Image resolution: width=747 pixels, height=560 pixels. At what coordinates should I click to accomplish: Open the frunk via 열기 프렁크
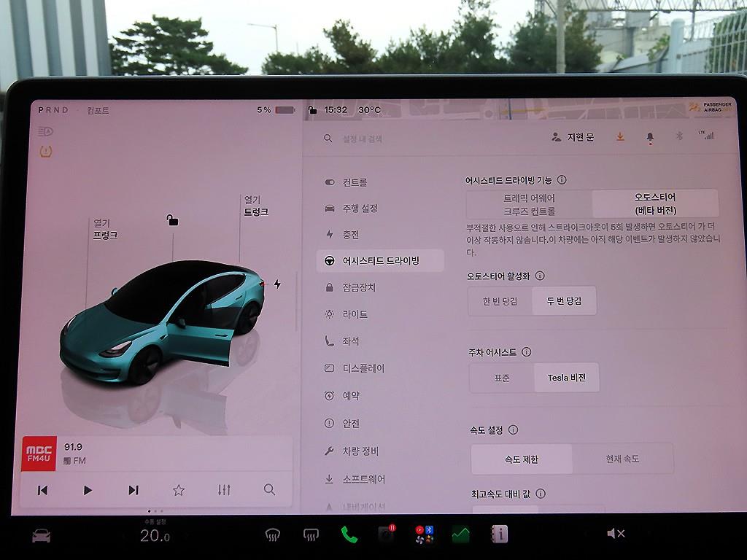(105, 229)
